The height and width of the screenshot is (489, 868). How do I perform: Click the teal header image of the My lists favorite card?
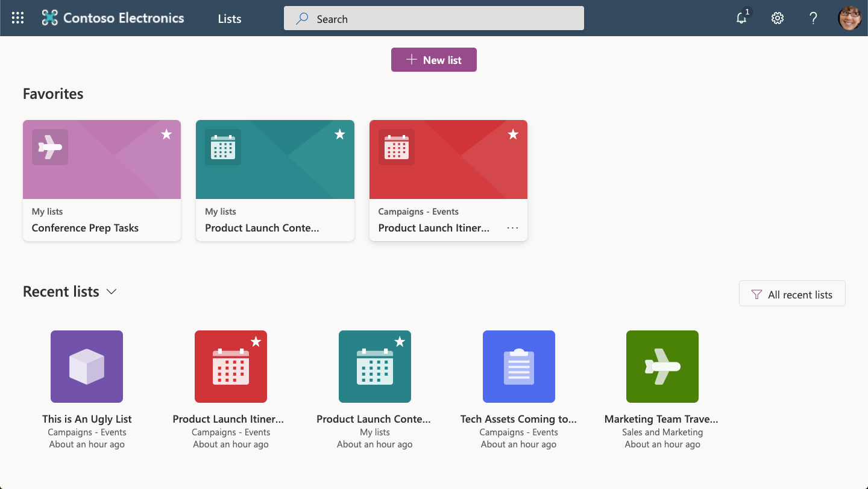[275, 159]
